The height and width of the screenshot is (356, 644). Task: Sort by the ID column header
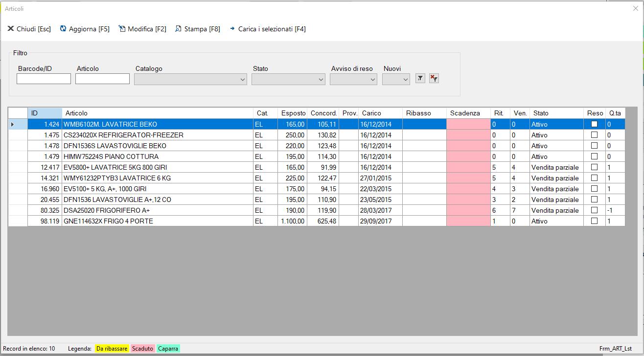[45, 113]
